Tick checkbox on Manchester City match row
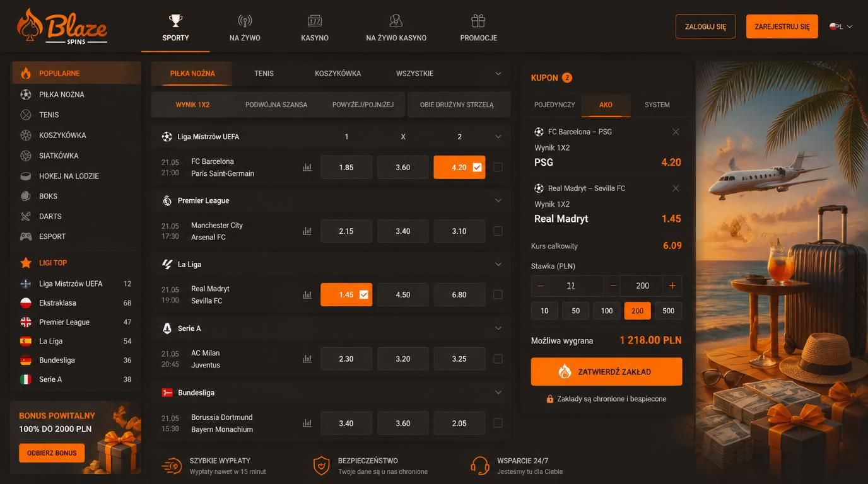Image resolution: width=868 pixels, height=484 pixels. (498, 231)
